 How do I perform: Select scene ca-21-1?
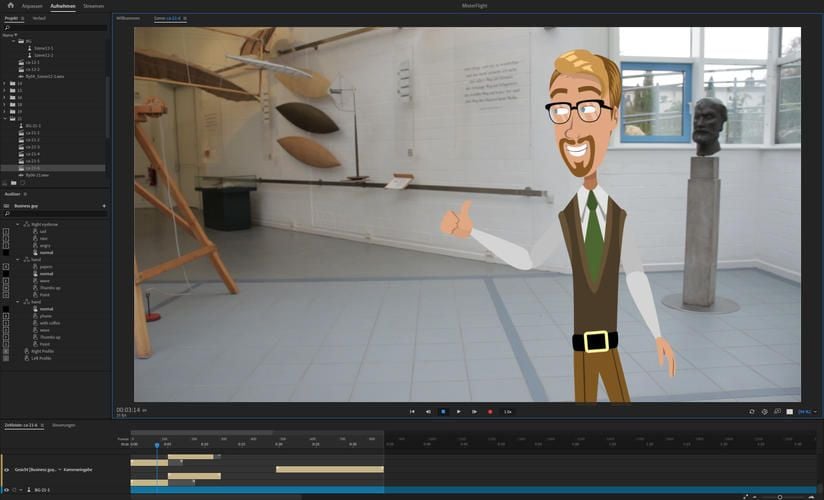point(33,133)
